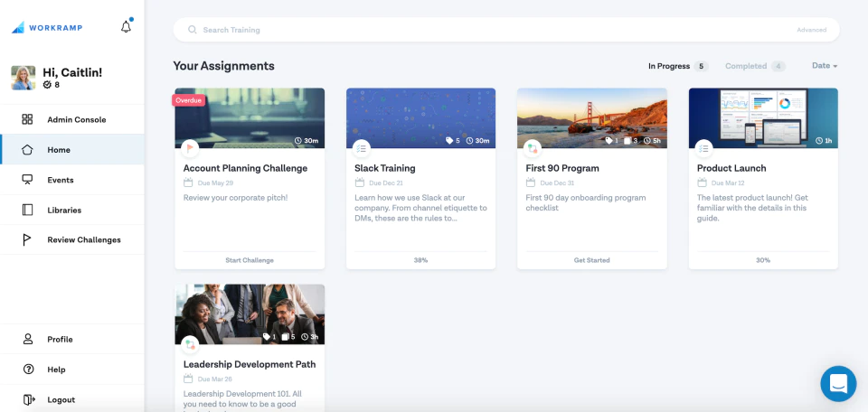This screenshot has width=868, height=412.
Task: Switch to the Completed assignments tab
Action: tap(755, 66)
